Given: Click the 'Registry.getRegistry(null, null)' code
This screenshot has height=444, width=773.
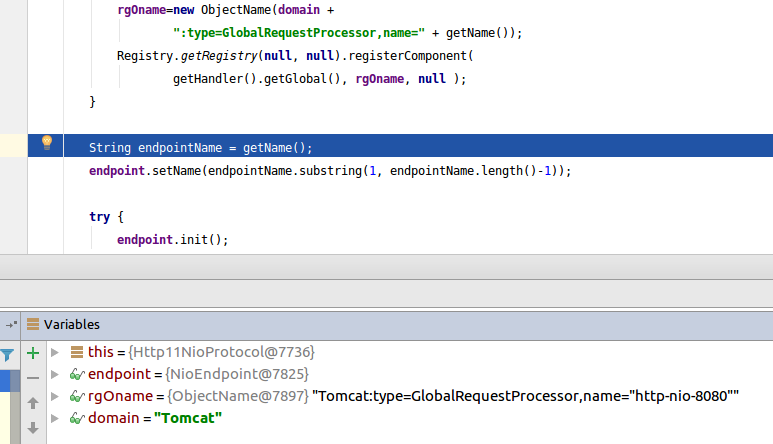Looking at the screenshot, I should pyautogui.click(x=229, y=56).
